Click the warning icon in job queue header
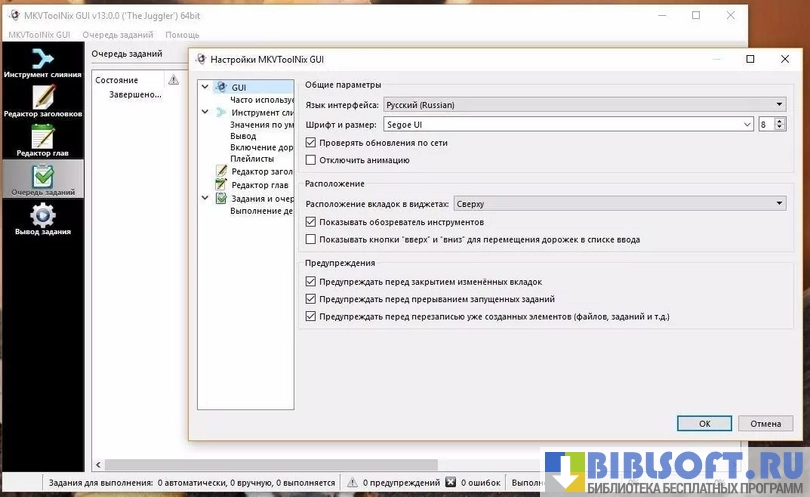This screenshot has height=497, width=810. (x=173, y=80)
